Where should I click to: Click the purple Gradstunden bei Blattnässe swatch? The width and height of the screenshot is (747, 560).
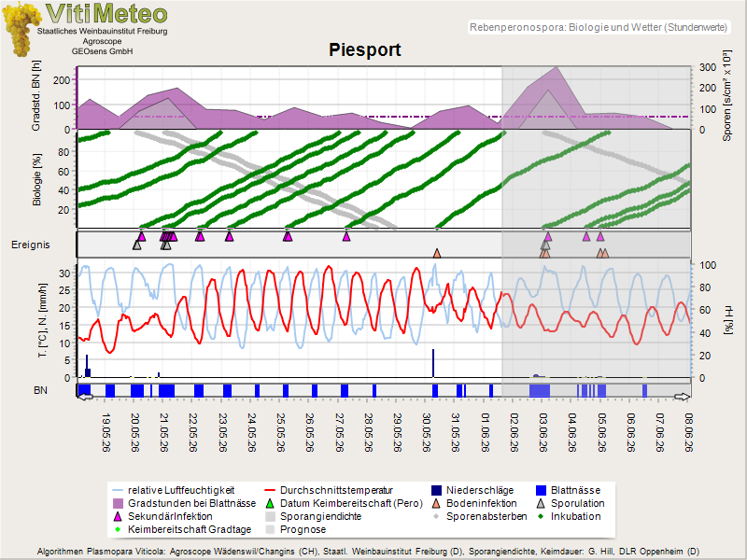119,503
